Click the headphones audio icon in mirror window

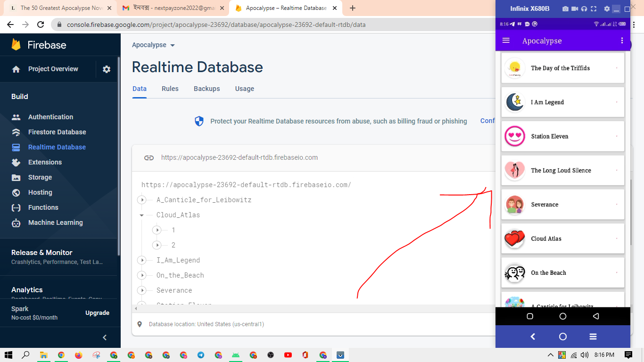(x=584, y=9)
